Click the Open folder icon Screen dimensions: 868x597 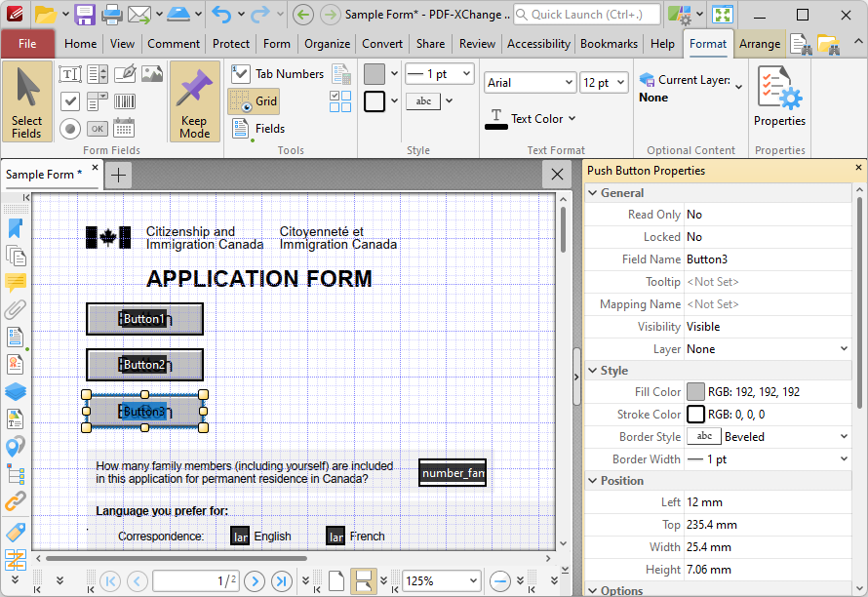(x=46, y=15)
